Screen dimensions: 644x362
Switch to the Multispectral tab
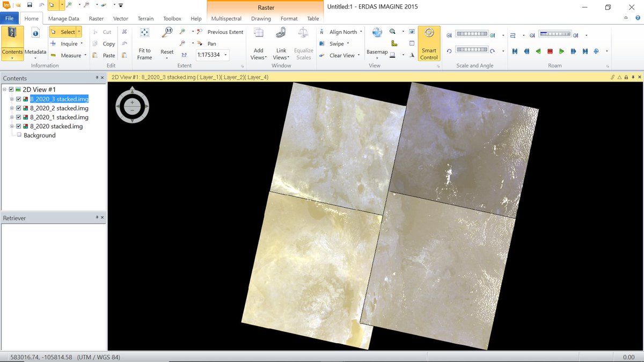coord(226,18)
